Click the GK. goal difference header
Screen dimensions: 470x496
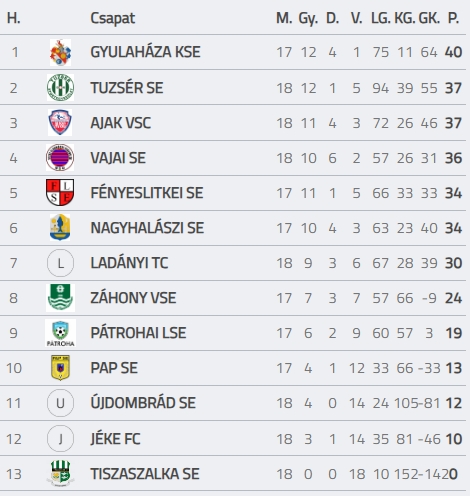tap(429, 18)
